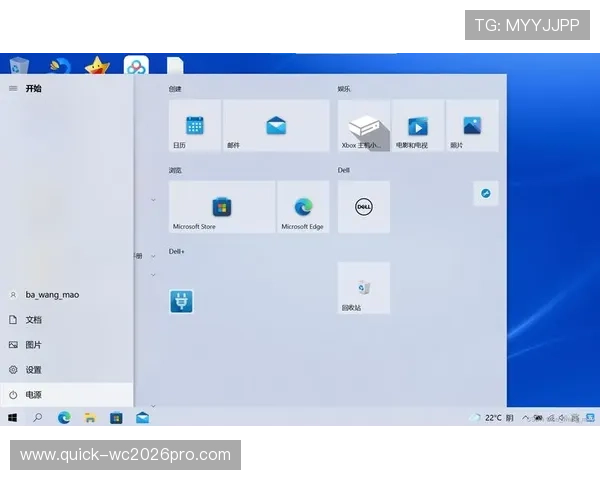Open File Explorer from the taskbar
The image size is (600, 480).
coord(90,418)
